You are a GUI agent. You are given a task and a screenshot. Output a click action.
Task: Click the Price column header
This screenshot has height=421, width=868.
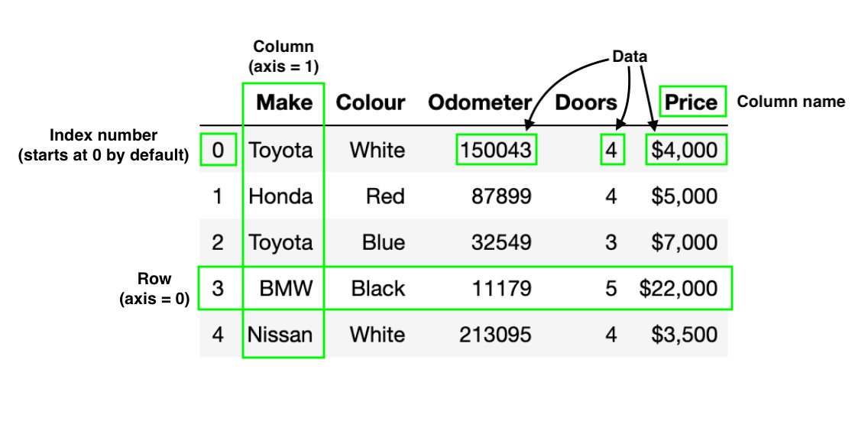click(x=691, y=102)
